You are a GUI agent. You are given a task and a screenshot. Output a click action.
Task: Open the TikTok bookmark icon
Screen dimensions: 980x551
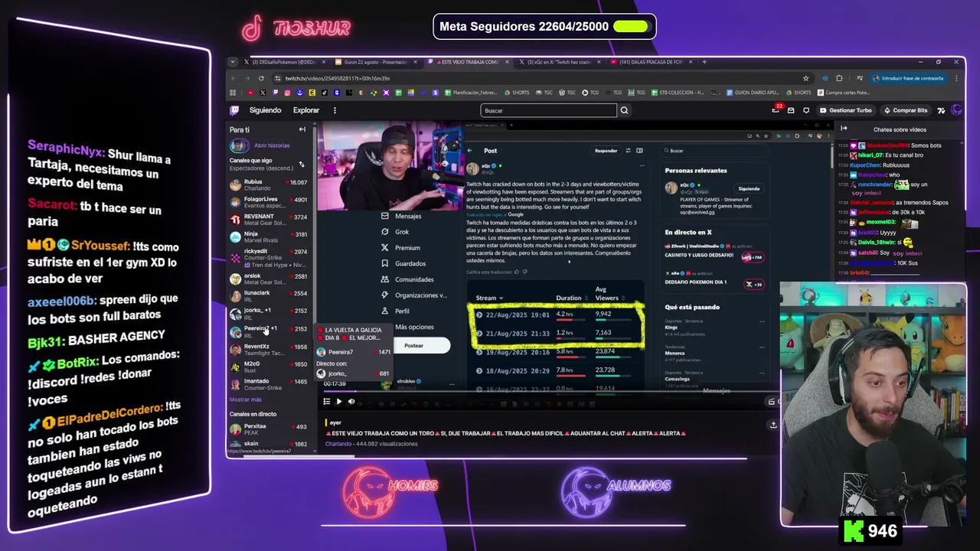pyautogui.click(x=325, y=93)
